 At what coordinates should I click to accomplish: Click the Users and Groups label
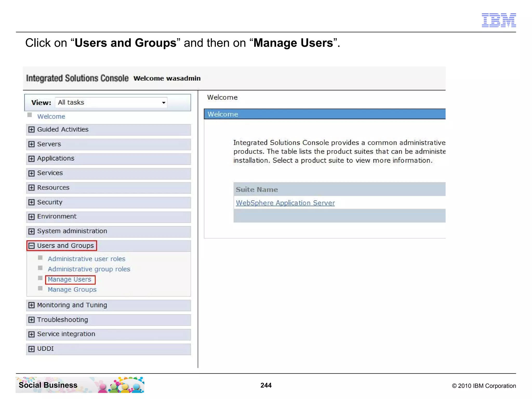click(65, 246)
